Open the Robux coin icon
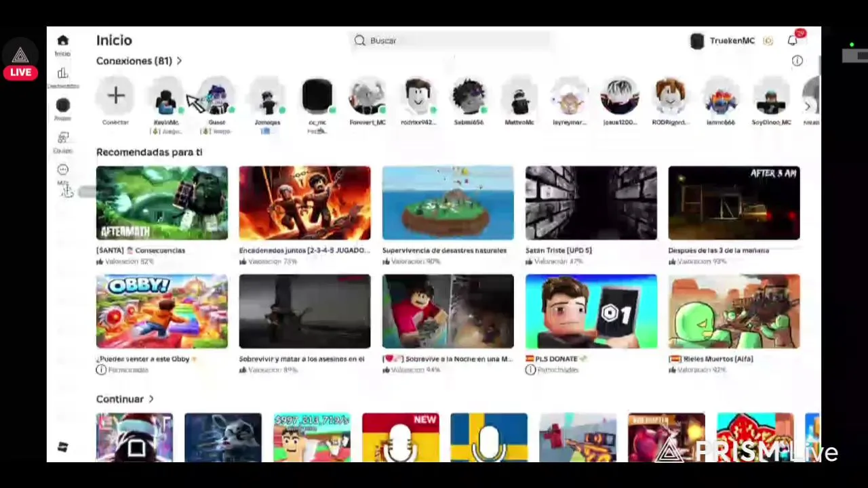Viewport: 868px width, 488px height. 768,41
